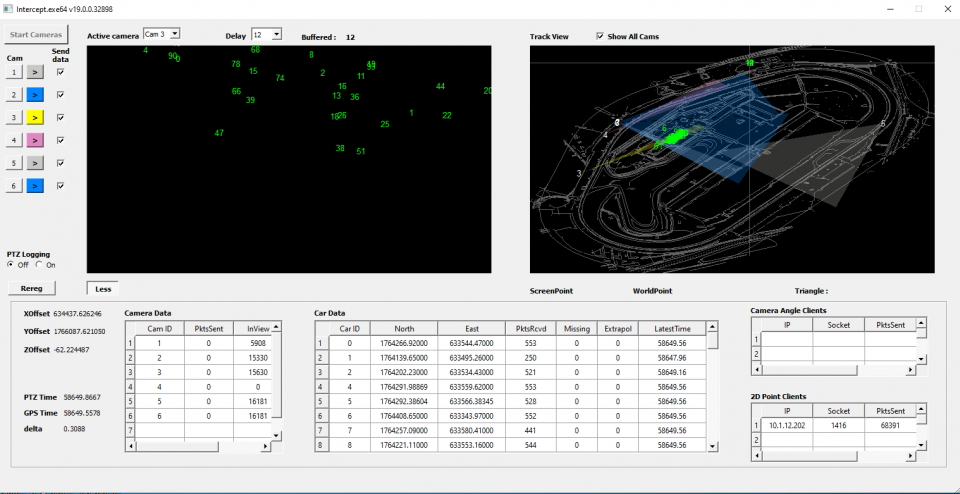The width and height of the screenshot is (960, 494).
Task: Click PktsRcvd value 521 in Car Data
Action: coord(531,372)
